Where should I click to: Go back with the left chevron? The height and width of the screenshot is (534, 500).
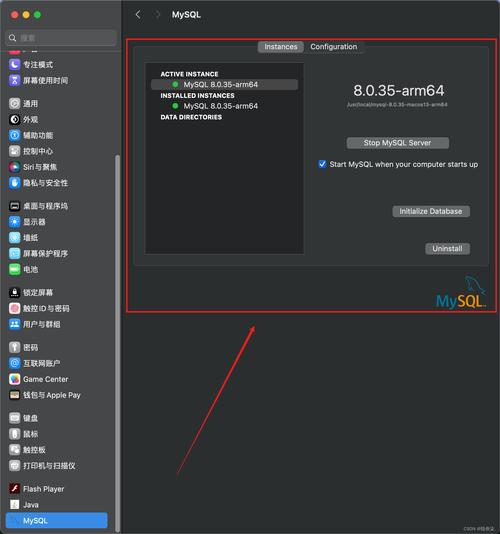(x=138, y=15)
